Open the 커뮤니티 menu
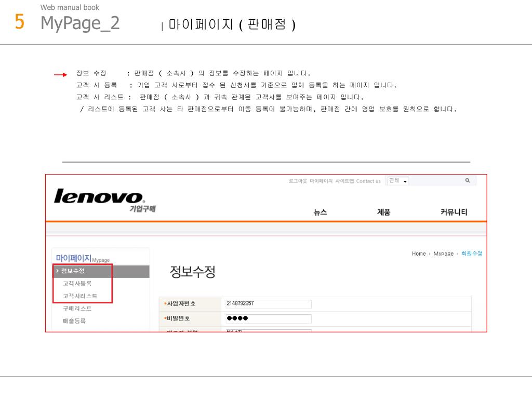 click(x=454, y=212)
